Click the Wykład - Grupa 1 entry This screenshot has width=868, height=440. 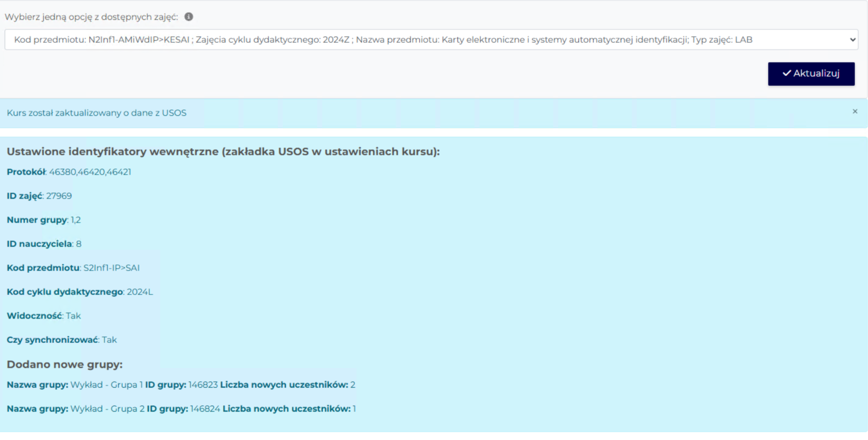click(107, 385)
